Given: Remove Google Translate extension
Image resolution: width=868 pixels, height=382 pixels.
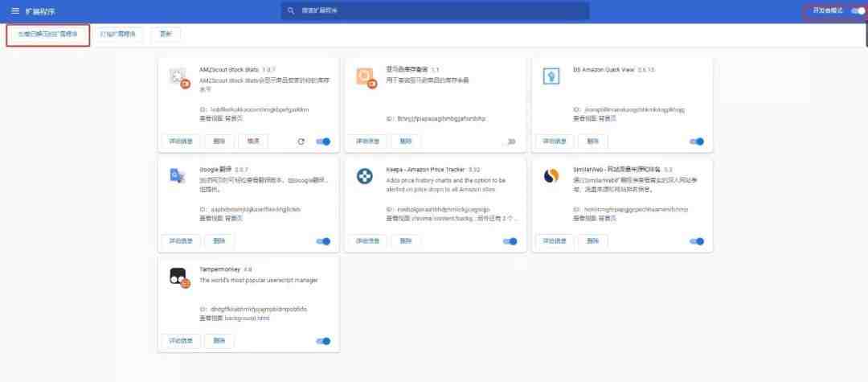Looking at the screenshot, I should pos(219,240).
